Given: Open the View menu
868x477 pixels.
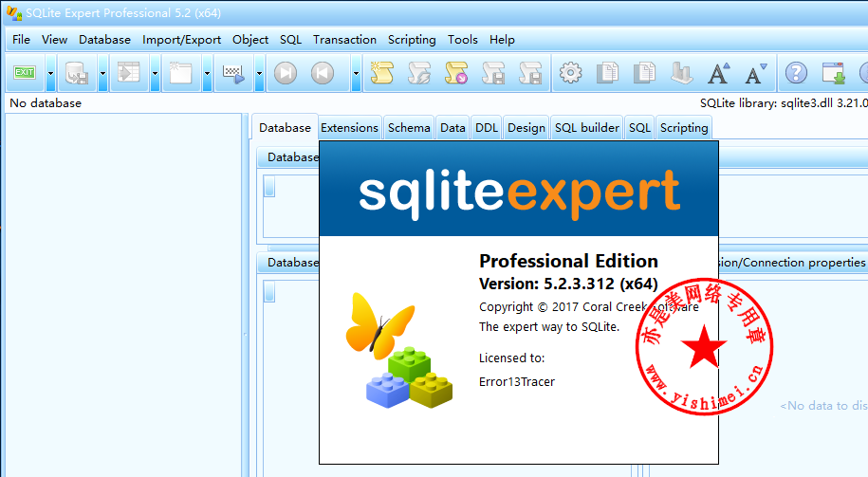Looking at the screenshot, I should coord(54,40).
